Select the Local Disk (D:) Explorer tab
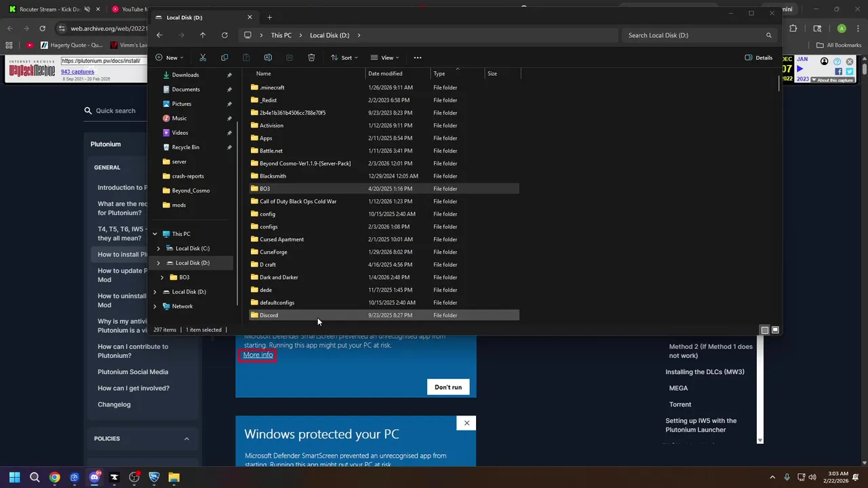 click(203, 17)
